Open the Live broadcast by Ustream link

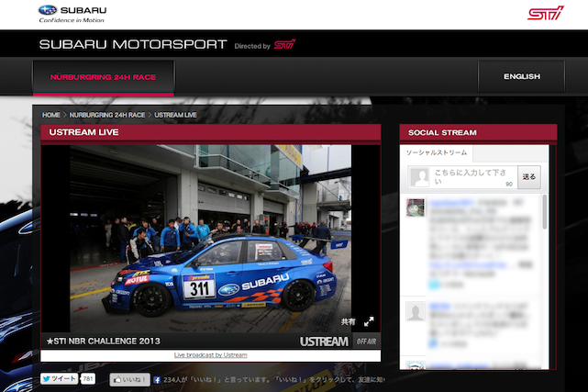pos(210,354)
